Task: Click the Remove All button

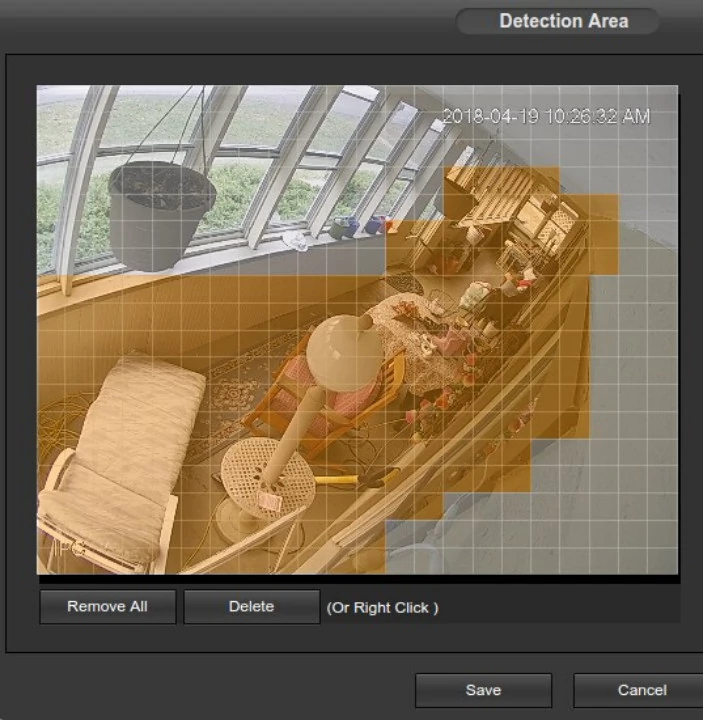Action: tap(108, 607)
